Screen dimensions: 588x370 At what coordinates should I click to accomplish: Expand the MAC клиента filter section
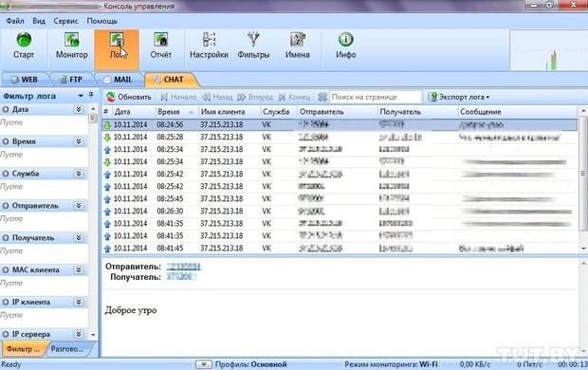pyautogui.click(x=79, y=269)
